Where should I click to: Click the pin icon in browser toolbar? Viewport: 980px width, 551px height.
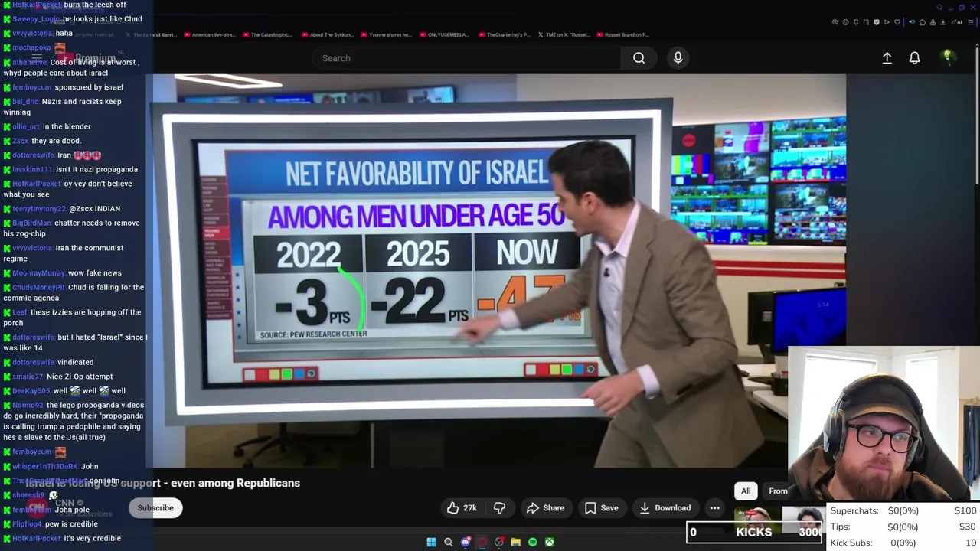click(856, 22)
